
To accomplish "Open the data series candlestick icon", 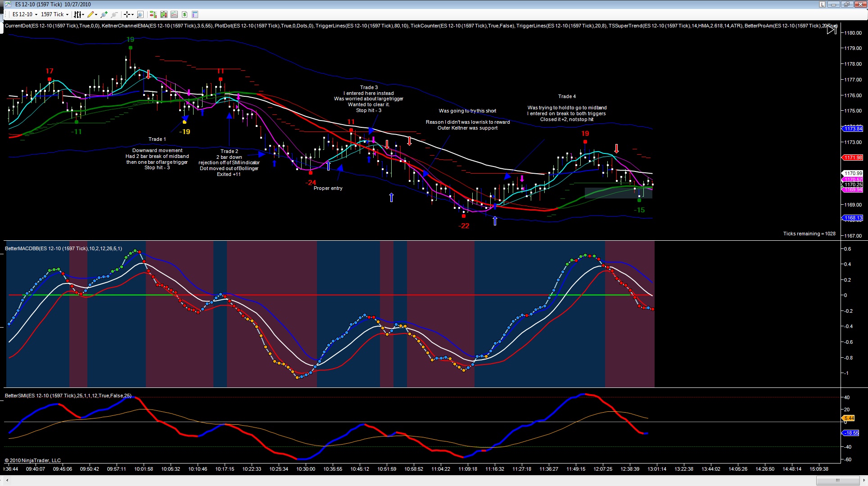I will pyautogui.click(x=163, y=14).
